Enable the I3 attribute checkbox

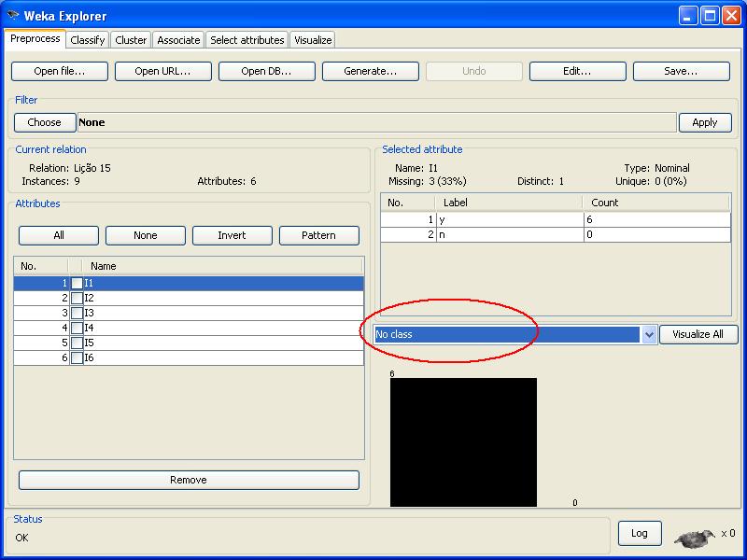pyautogui.click(x=77, y=313)
